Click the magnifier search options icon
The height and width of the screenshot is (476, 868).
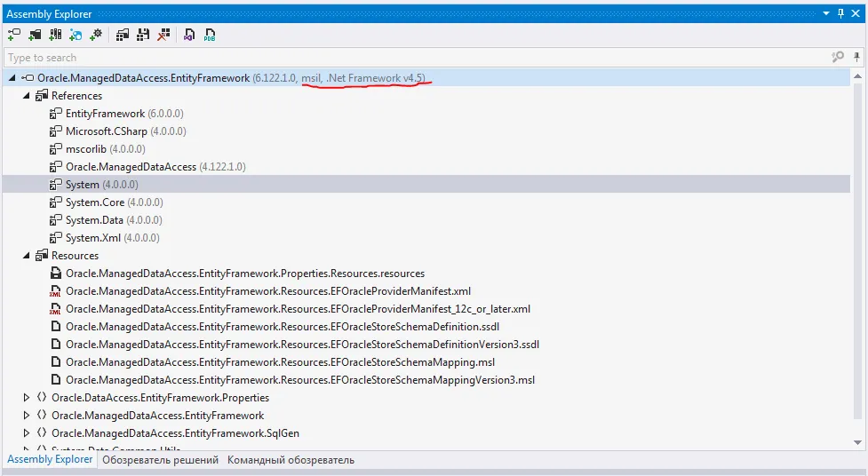[x=838, y=57]
